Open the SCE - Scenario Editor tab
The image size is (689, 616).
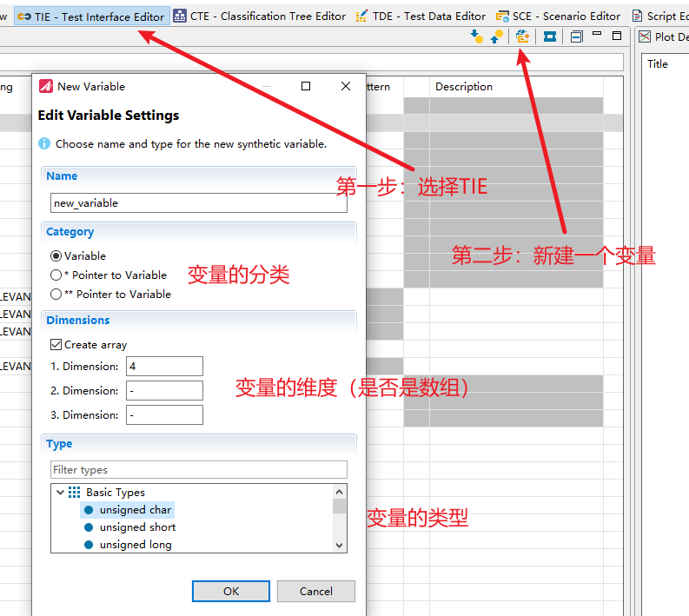[558, 17]
